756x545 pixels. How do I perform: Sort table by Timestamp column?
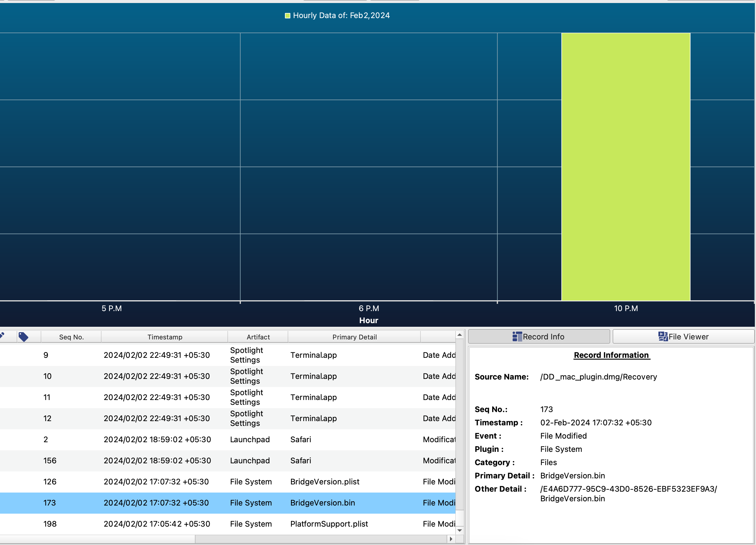165,337
